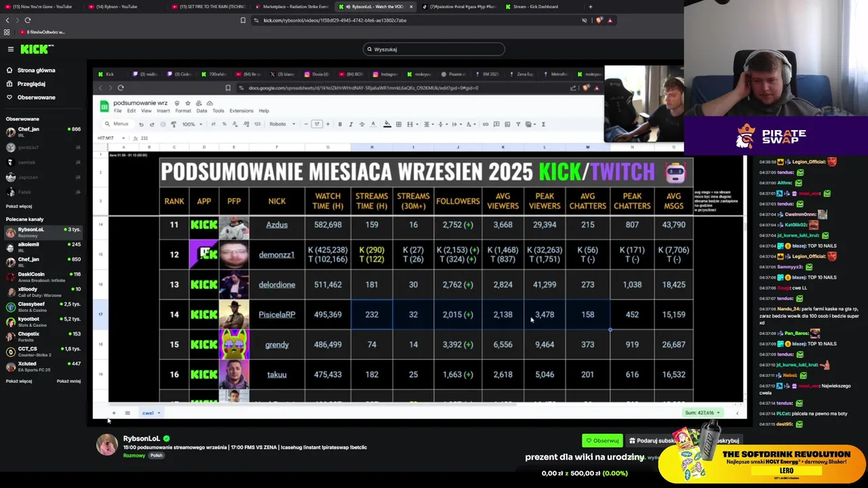
Task: Switch to the Now You're Gone YouTube tab
Action: coord(41,7)
